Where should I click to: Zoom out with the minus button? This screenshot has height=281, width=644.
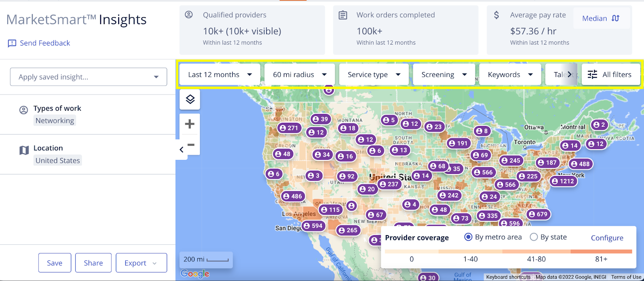[191, 145]
